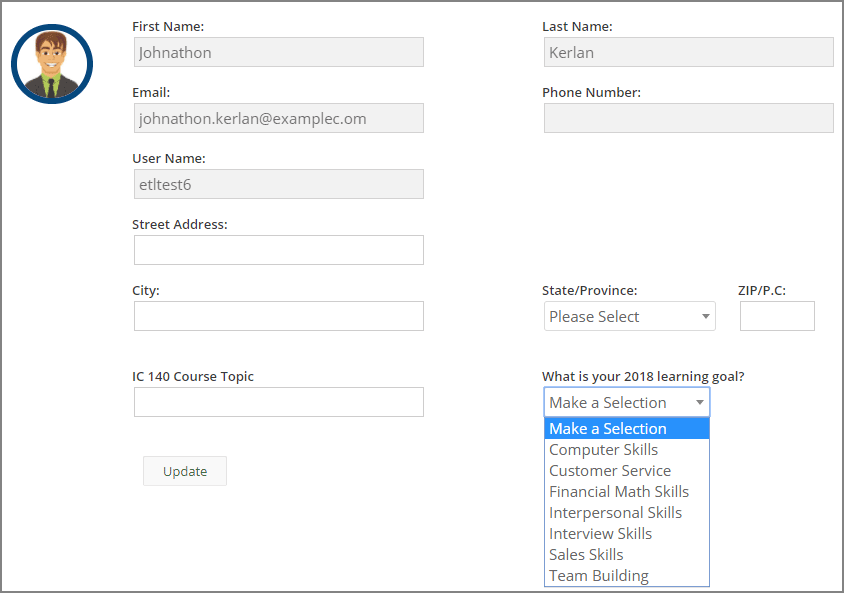
Task: Click the User Name field etltest6
Action: (x=279, y=184)
